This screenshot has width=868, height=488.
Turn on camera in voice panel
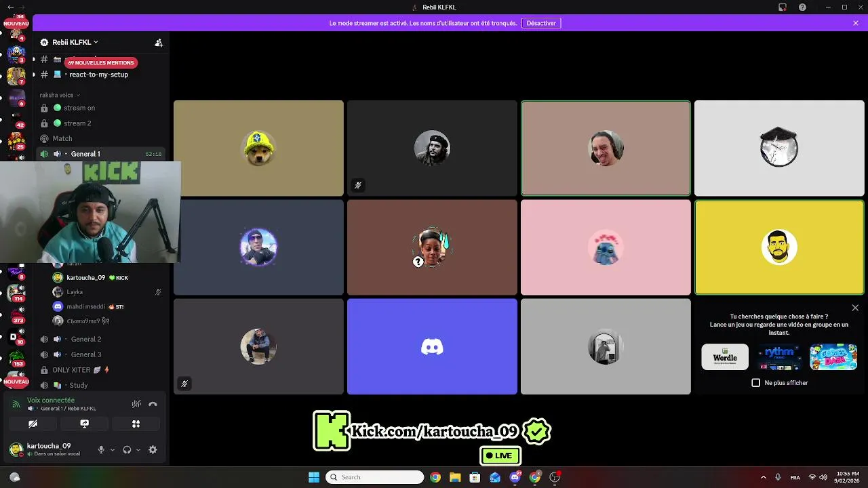[33, 424]
